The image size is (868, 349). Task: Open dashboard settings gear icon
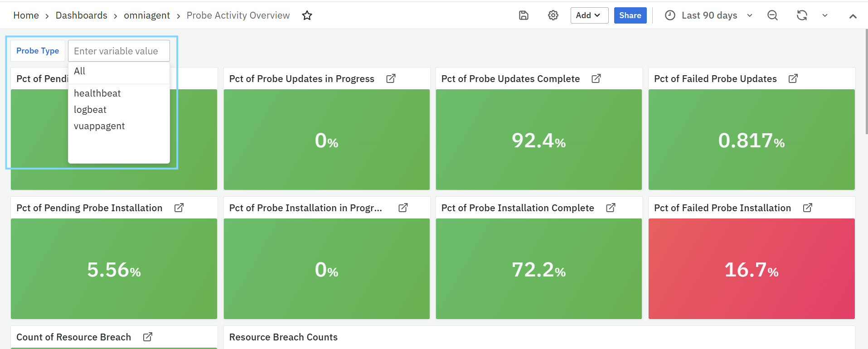pyautogui.click(x=553, y=15)
